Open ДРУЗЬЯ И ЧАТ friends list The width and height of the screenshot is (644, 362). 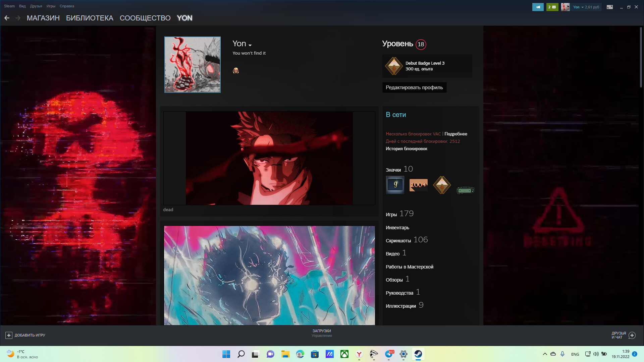pyautogui.click(x=619, y=335)
